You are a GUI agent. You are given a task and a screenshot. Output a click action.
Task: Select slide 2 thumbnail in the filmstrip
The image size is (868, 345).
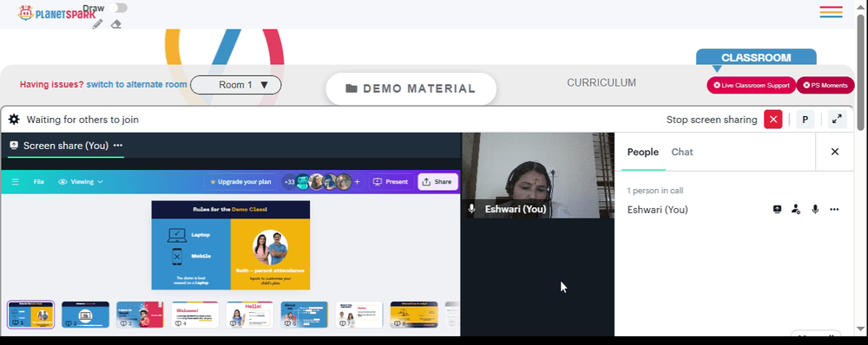click(x=85, y=314)
